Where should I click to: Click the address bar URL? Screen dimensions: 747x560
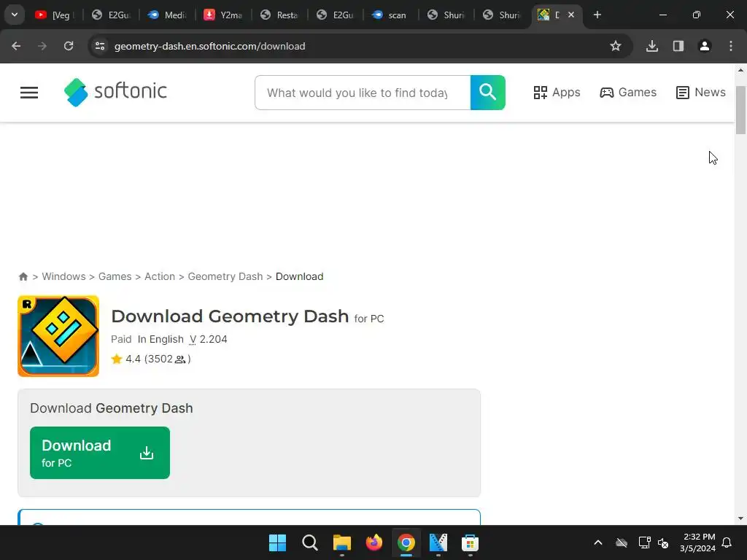[209, 46]
